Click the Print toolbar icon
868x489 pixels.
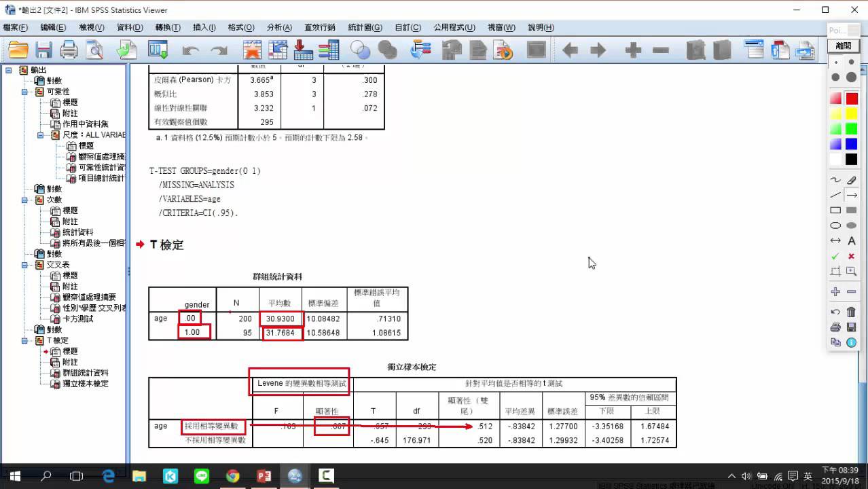[69, 50]
